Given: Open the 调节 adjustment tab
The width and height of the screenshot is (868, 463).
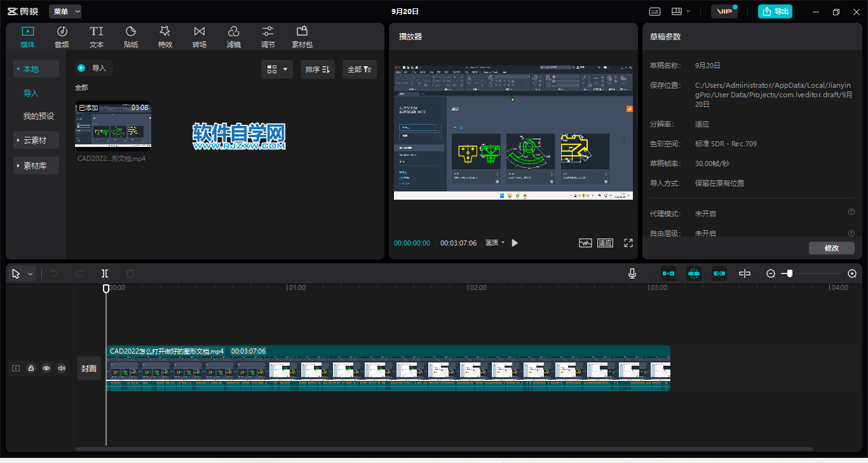Looking at the screenshot, I should [268, 37].
